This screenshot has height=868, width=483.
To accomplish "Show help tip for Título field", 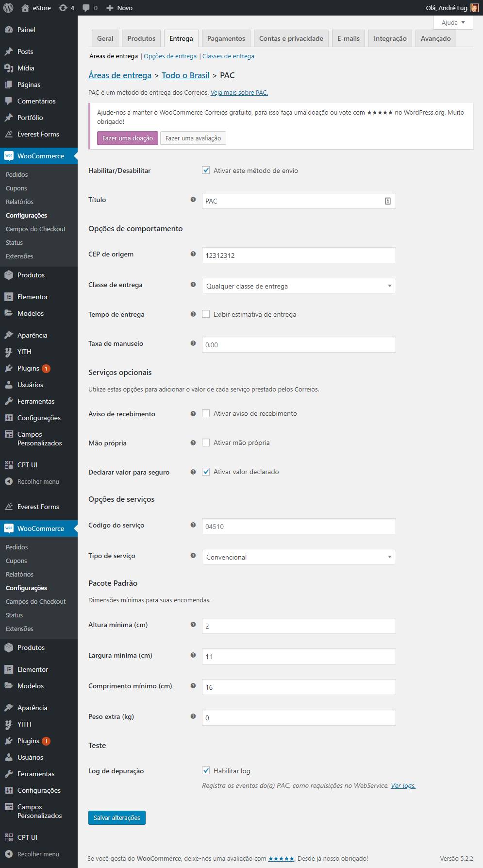I will (193, 200).
